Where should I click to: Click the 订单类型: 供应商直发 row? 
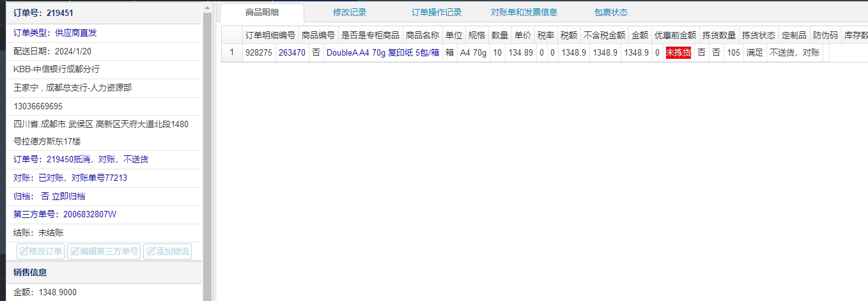click(x=104, y=33)
